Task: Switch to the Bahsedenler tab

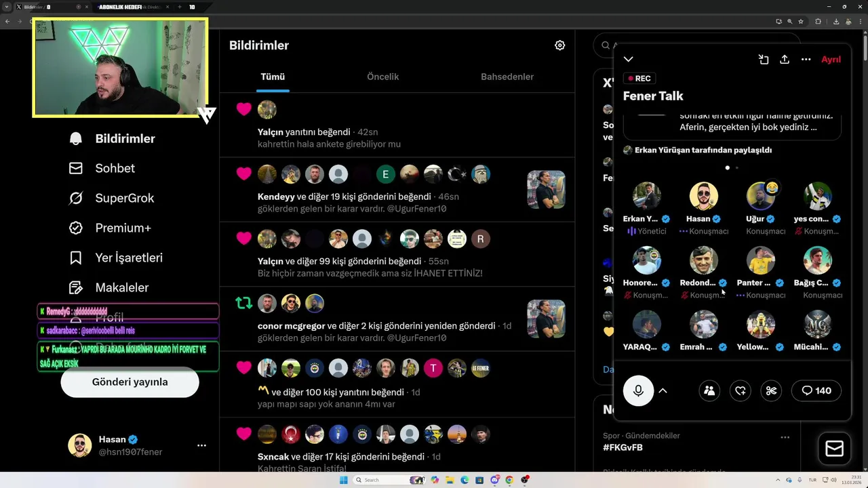Action: tap(507, 77)
